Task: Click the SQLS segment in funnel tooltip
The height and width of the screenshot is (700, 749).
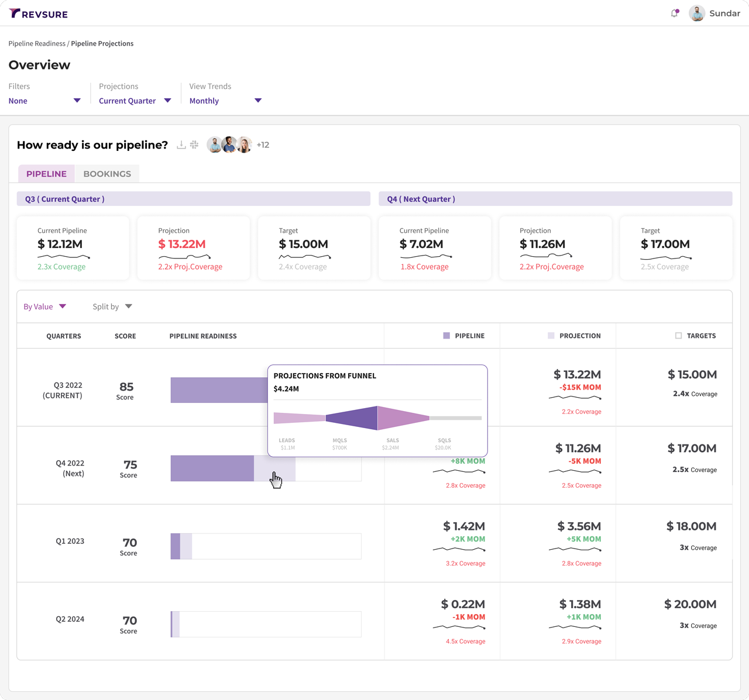Action: [456, 418]
